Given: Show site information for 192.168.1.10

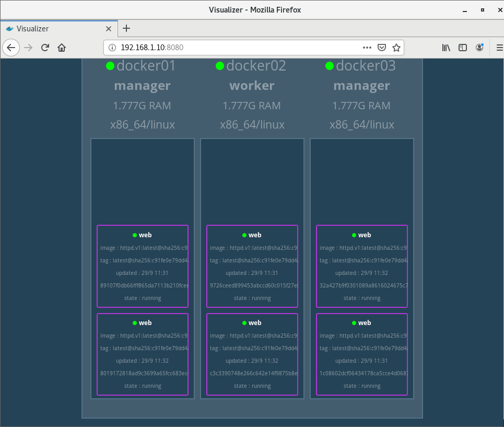Looking at the screenshot, I should click(x=112, y=48).
